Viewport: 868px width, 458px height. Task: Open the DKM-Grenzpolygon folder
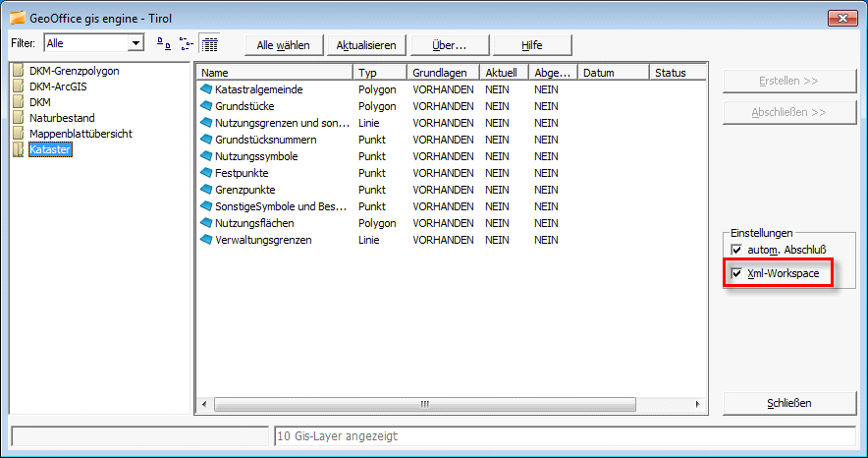19,71
